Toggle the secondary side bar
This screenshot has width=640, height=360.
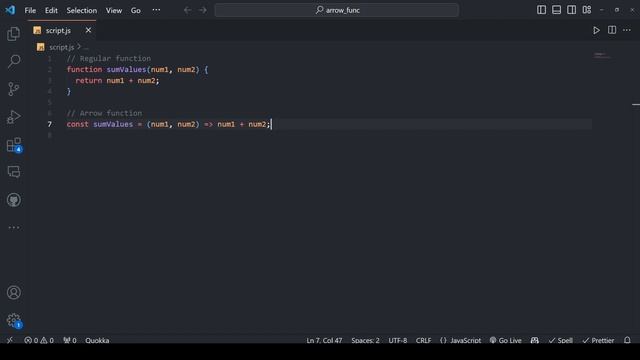(x=571, y=10)
